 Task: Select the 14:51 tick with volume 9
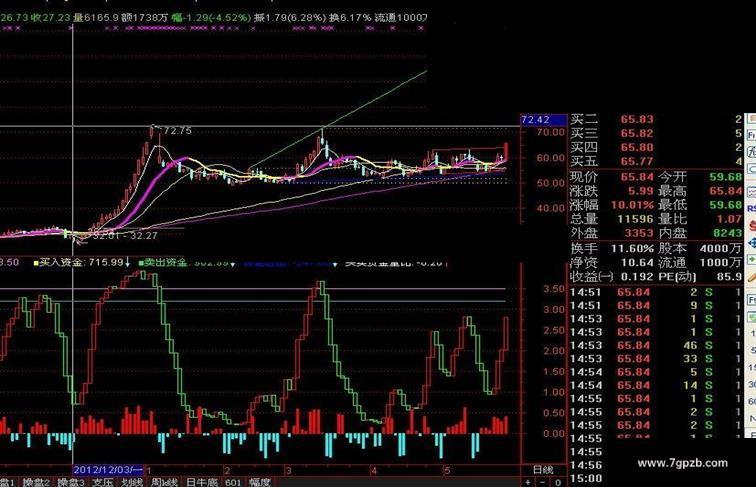coord(656,305)
